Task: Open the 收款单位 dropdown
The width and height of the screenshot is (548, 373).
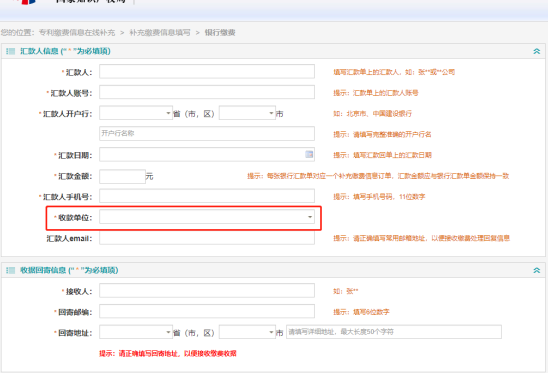Action: (x=207, y=217)
